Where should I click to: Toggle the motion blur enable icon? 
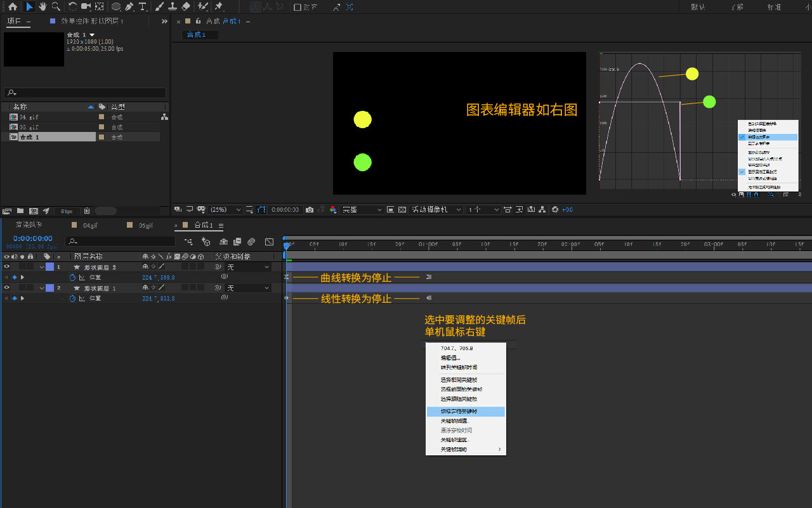(x=251, y=242)
